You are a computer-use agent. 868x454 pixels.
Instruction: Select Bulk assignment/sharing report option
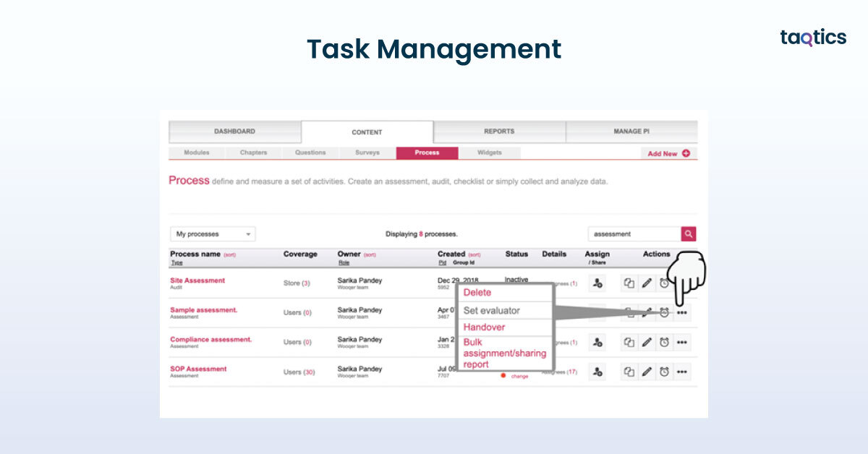click(504, 353)
